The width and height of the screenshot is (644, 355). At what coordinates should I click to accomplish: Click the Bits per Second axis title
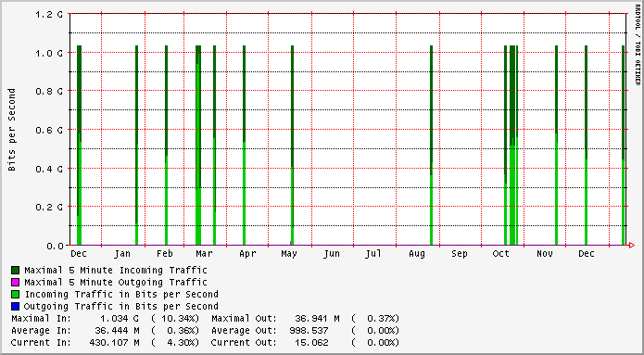coord(12,130)
